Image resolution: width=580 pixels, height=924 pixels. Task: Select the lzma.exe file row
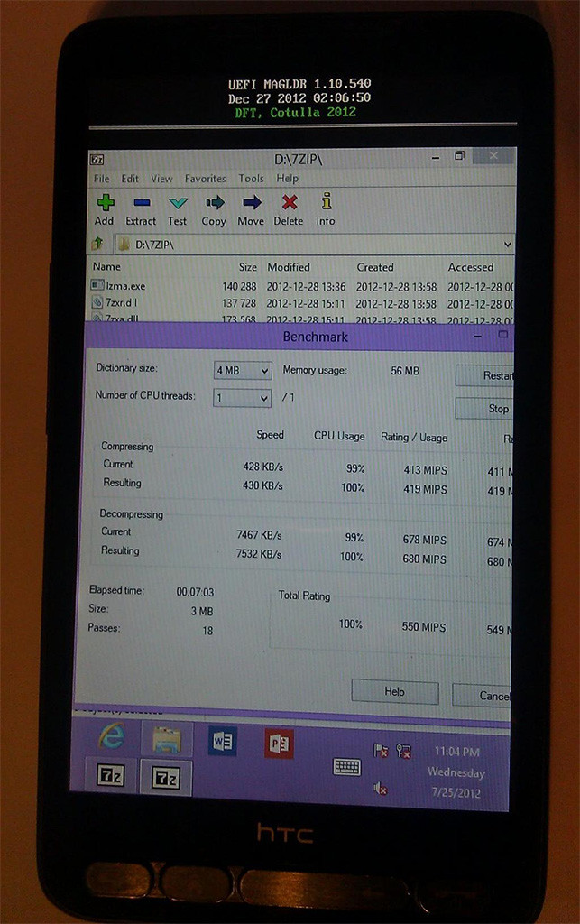point(126,286)
